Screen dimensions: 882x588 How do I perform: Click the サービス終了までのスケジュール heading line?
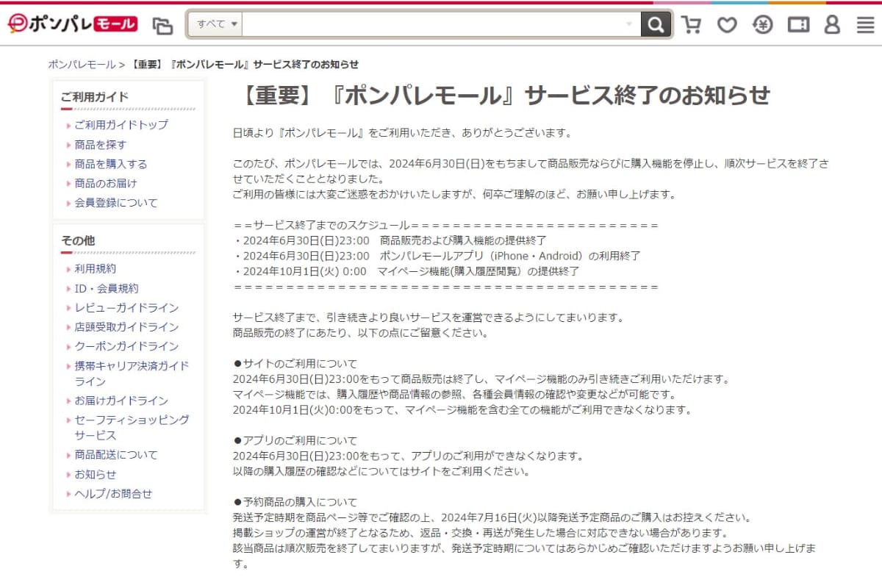(445, 225)
